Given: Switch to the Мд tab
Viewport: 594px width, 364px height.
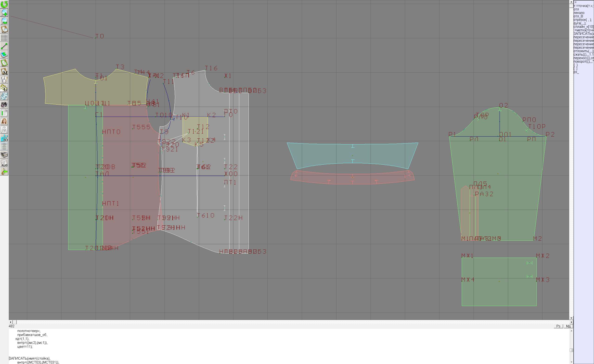Looking at the screenshot, I should coord(568,326).
